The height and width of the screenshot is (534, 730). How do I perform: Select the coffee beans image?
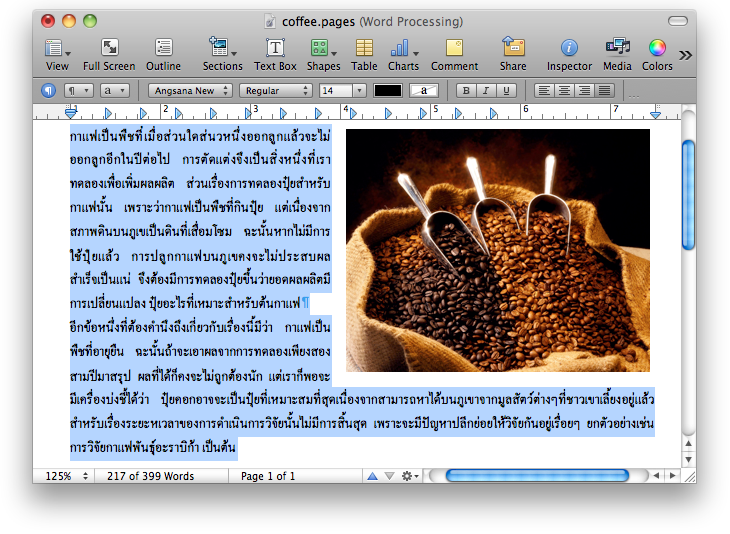498,250
